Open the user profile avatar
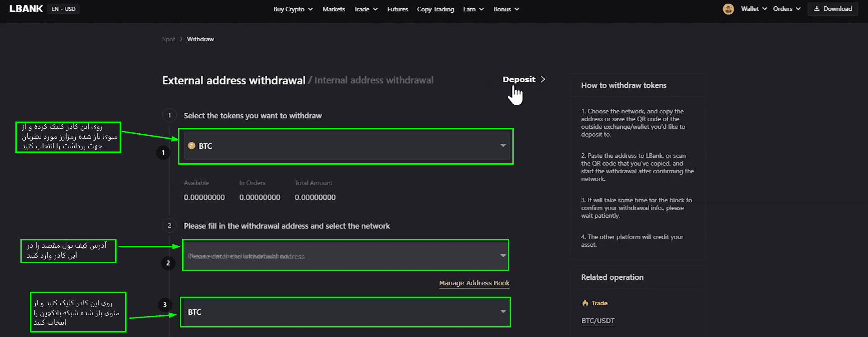The width and height of the screenshot is (868, 337). [728, 9]
